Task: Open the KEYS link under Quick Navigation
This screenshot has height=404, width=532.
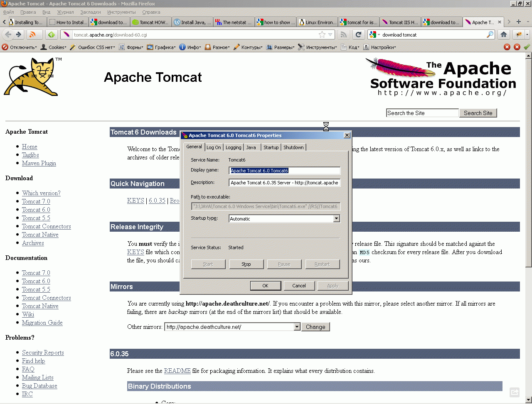Action: (135, 201)
